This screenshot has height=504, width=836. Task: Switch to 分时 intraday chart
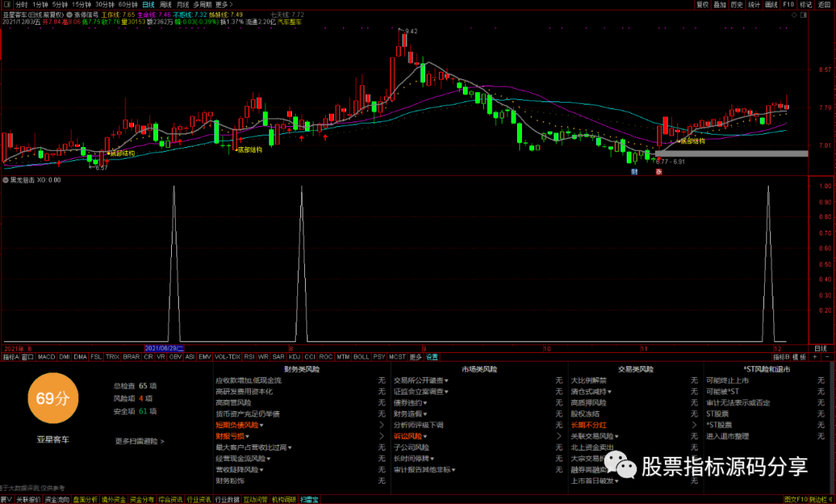tap(22, 5)
